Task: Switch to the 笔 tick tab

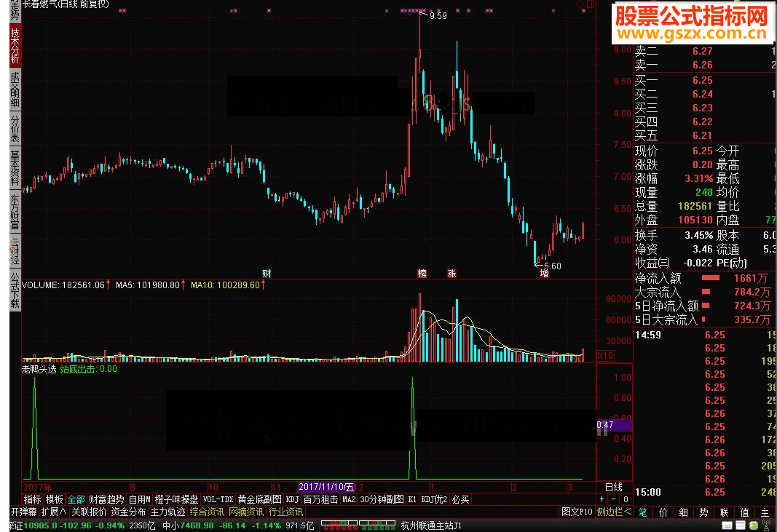Action: tap(643, 512)
